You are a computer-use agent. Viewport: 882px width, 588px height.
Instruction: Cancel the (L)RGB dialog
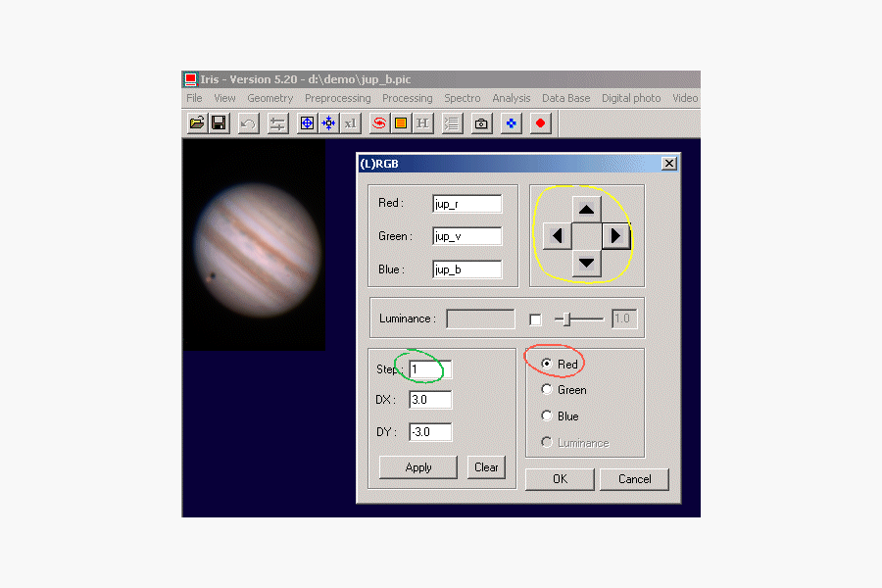click(634, 479)
